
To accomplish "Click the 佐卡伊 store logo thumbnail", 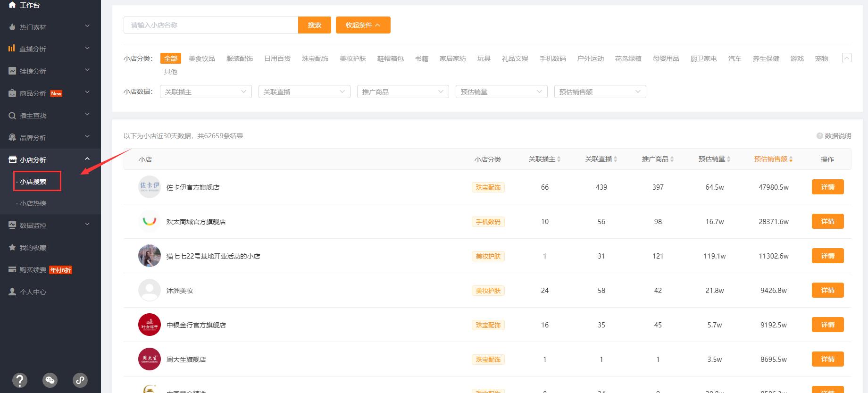I will pyautogui.click(x=149, y=187).
